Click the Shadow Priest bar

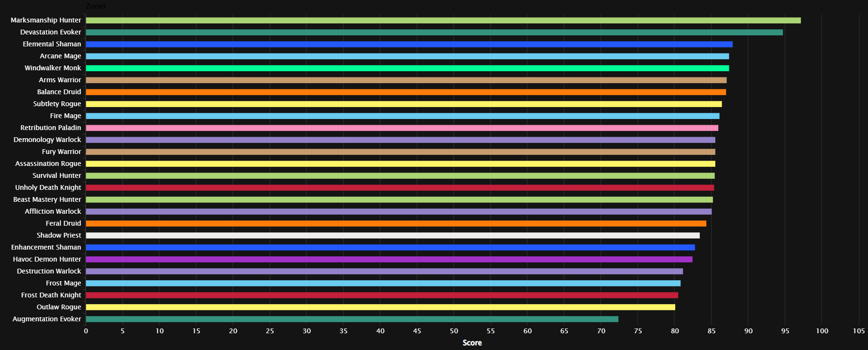(393, 235)
